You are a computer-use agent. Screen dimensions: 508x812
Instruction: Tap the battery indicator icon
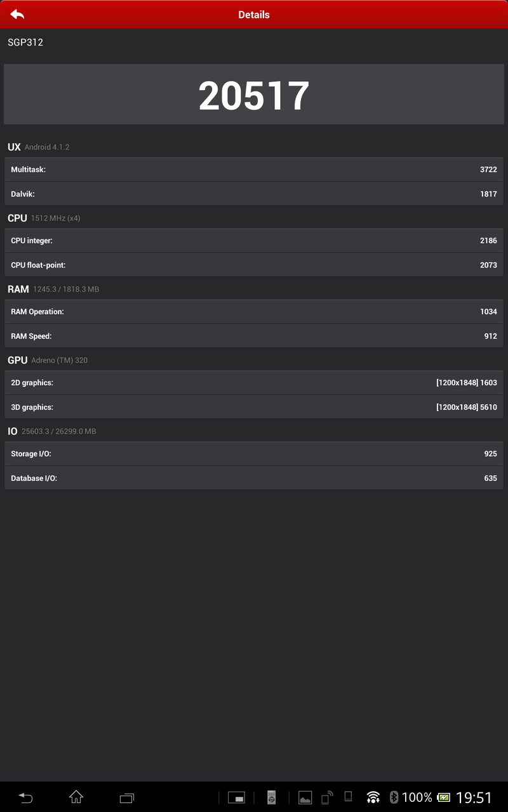[443, 797]
